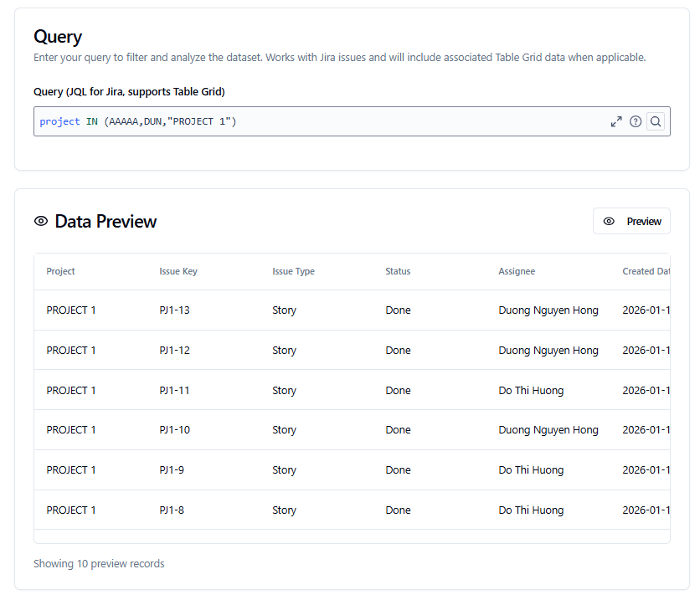This screenshot has width=700, height=600.
Task: Click the Created Date column header
Action: click(646, 271)
